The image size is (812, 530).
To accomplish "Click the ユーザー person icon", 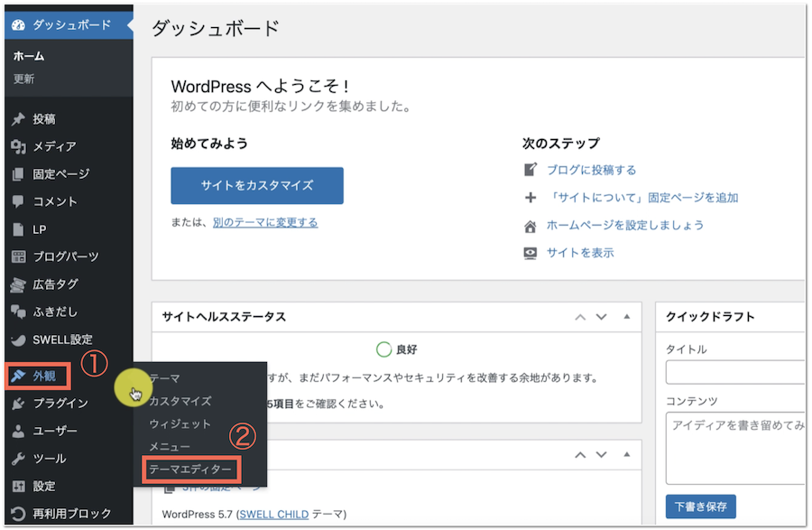I will (18, 431).
